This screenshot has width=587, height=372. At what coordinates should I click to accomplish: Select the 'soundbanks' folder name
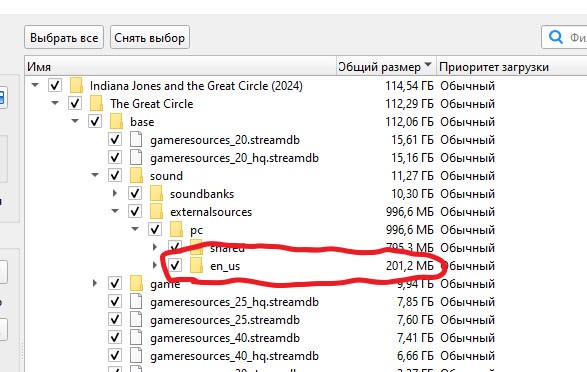coord(202,194)
